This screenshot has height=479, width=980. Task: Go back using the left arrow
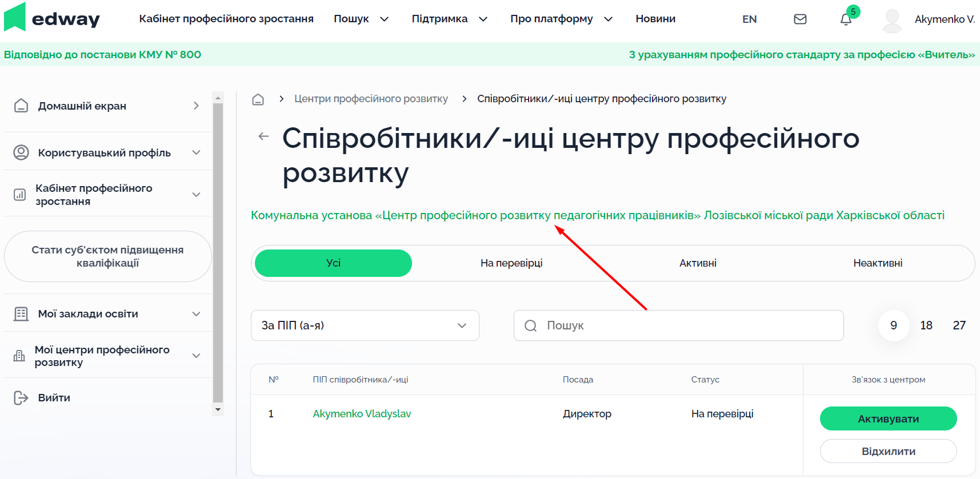coord(263,136)
